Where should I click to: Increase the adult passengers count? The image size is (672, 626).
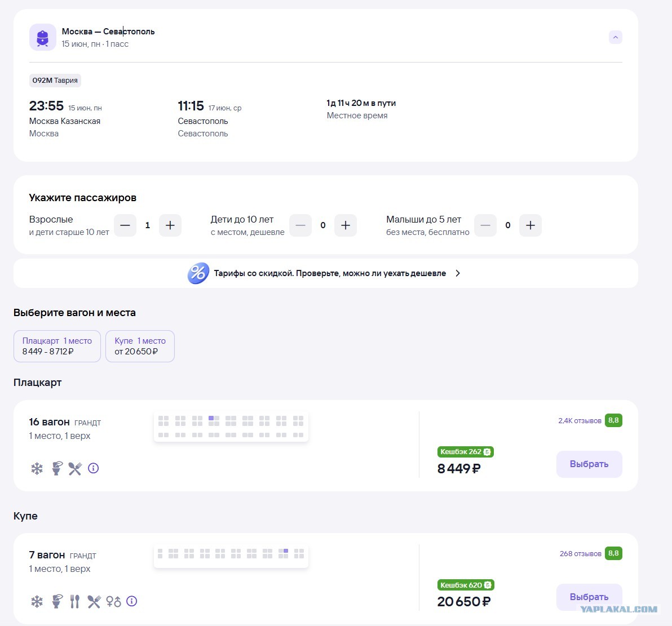pyautogui.click(x=170, y=225)
